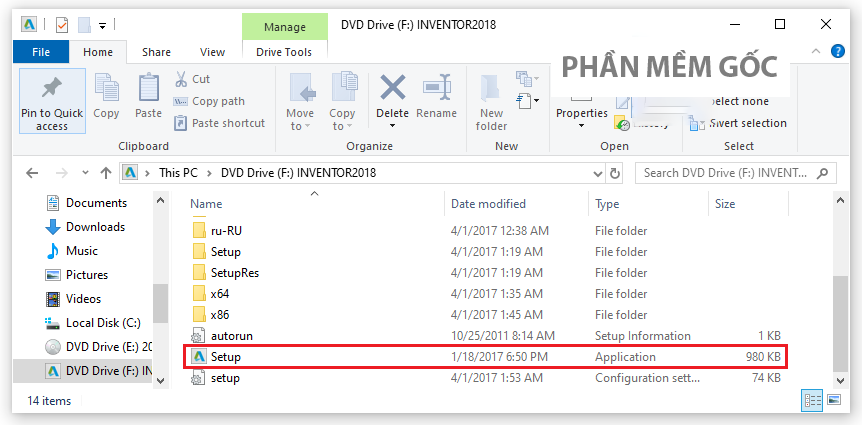The image size is (862, 425).
Task: Go back with the Back arrow
Action: click(x=32, y=173)
